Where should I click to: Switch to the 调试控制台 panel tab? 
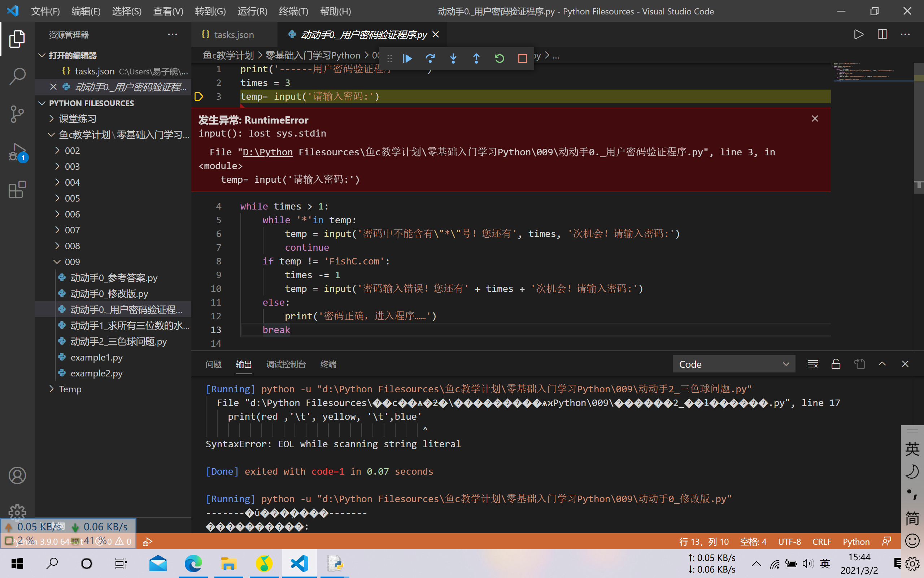pyautogui.click(x=286, y=364)
